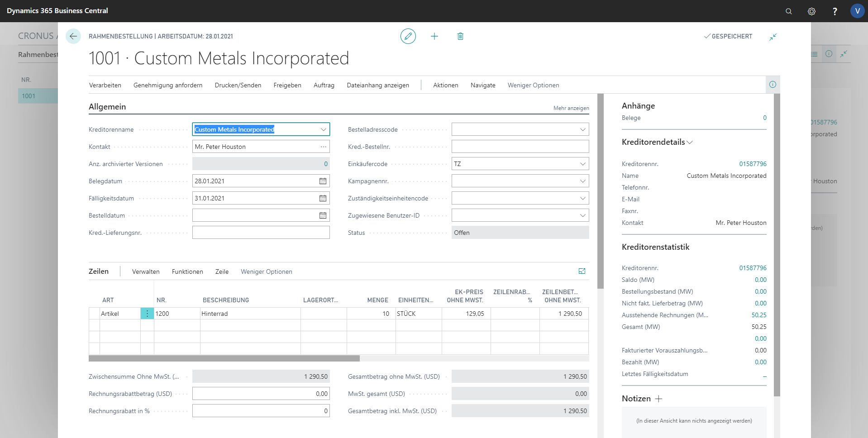Viewport: 868px width, 438px height.
Task: Click Rechnungsrabattbetrag (USD) field
Action: click(261, 394)
